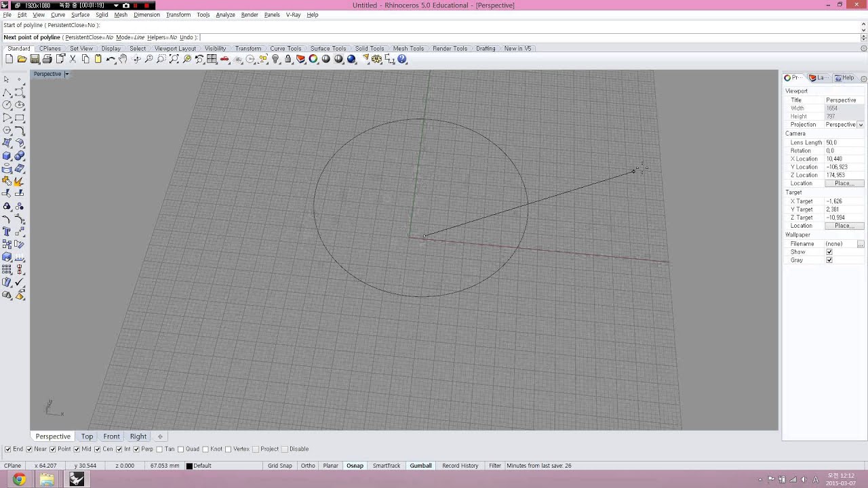This screenshot has width=868, height=488.
Task: Select the Circle tool in sidebar
Action: coord(7,105)
